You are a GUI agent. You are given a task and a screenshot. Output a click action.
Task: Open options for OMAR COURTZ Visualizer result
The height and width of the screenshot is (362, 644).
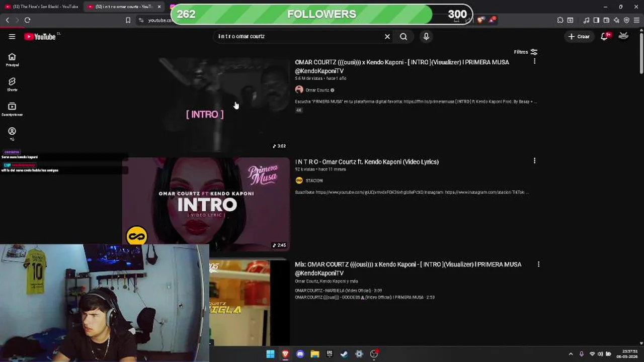pos(534,61)
